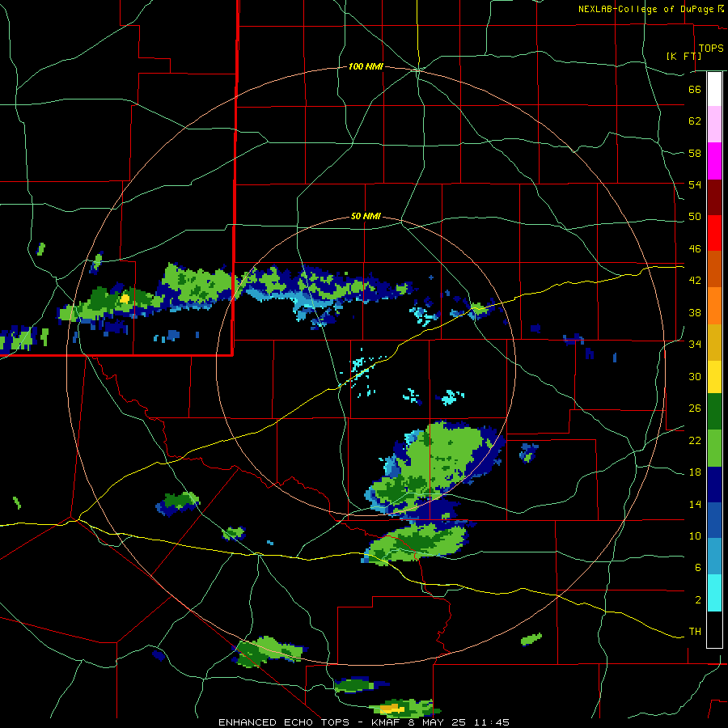728x728 pixels.
Task: Click the 6 legend value
Action: tap(698, 568)
